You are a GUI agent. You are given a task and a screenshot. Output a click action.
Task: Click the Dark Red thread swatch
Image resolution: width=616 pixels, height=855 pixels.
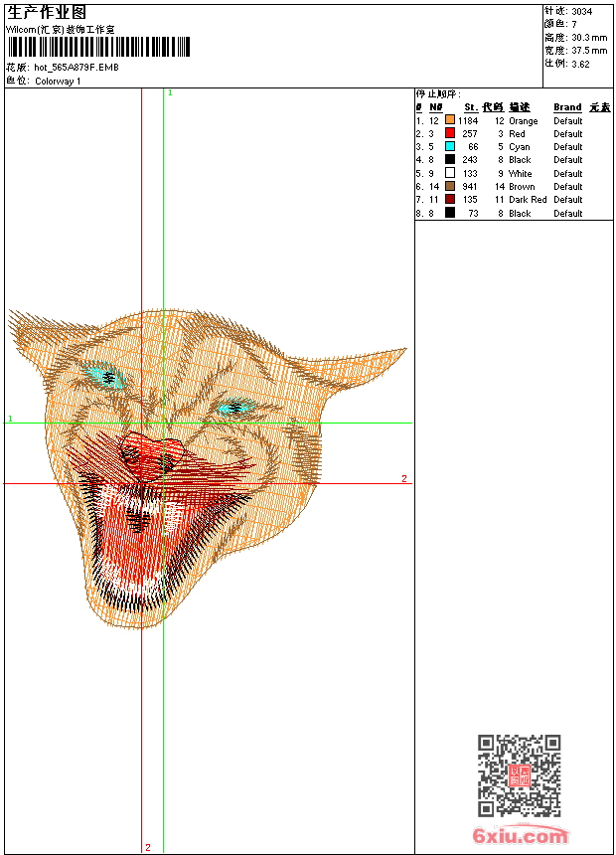click(450, 199)
